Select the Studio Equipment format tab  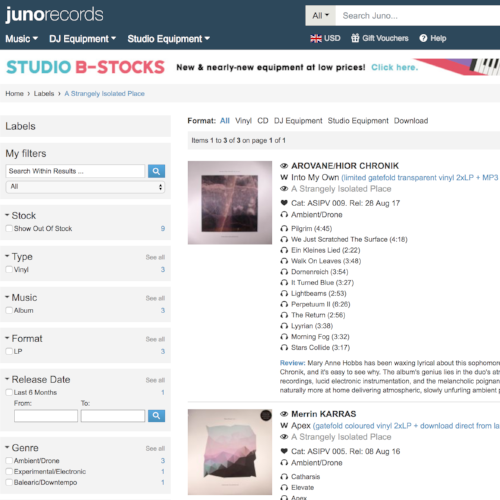click(358, 121)
